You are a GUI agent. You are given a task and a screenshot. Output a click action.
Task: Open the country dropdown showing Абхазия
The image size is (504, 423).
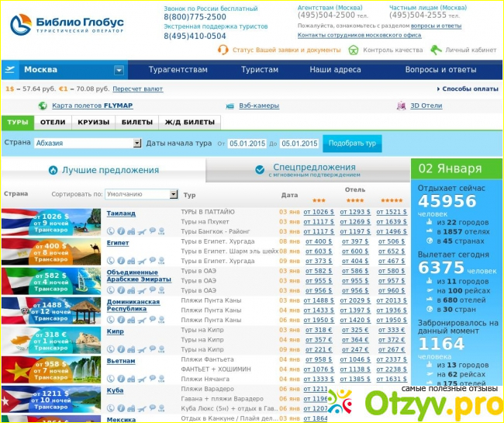point(137,144)
